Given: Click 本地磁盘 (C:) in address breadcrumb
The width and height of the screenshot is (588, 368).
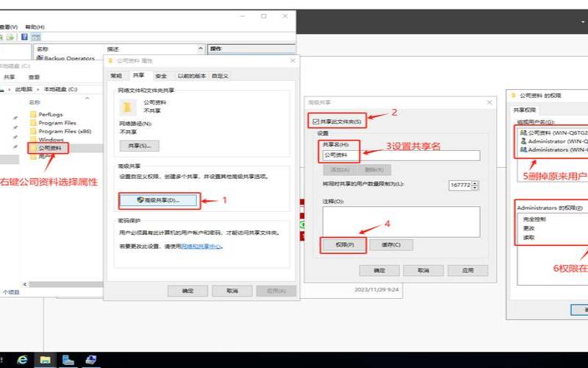Looking at the screenshot, I should [60, 89].
